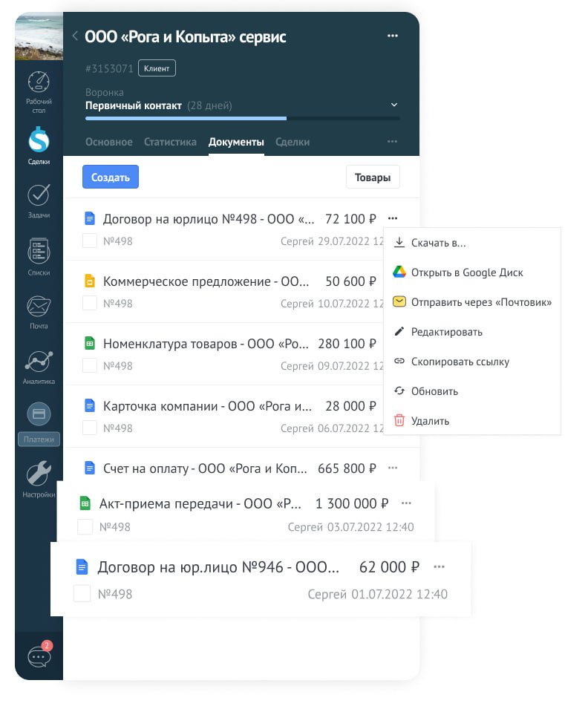588x712 pixels.
Task: Open Почта mail icon
Action: tap(39, 306)
